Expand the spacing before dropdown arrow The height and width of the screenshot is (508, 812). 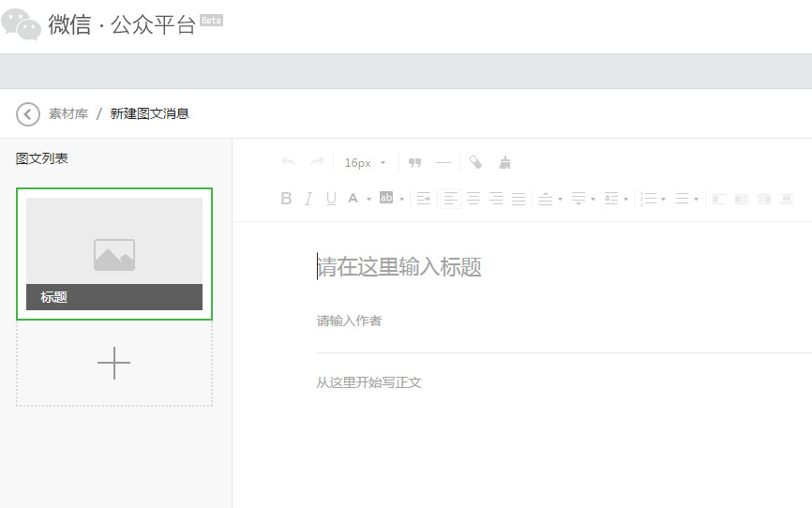click(x=561, y=199)
